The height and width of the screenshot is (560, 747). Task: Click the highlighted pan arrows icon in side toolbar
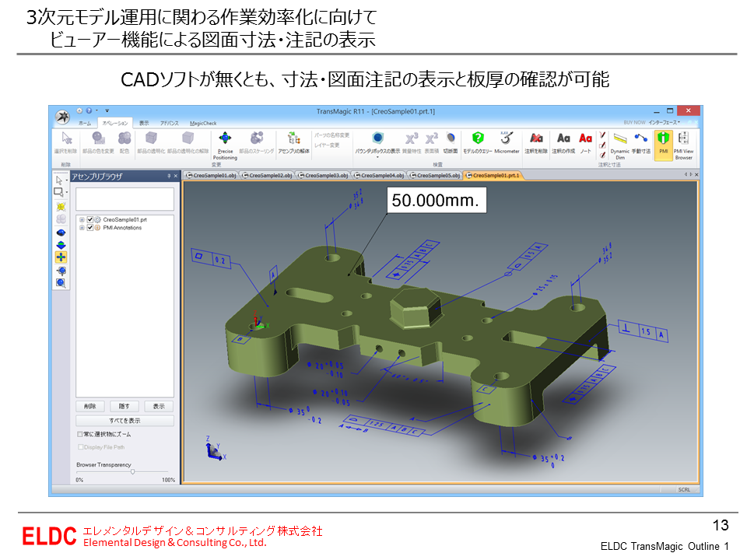[61, 257]
